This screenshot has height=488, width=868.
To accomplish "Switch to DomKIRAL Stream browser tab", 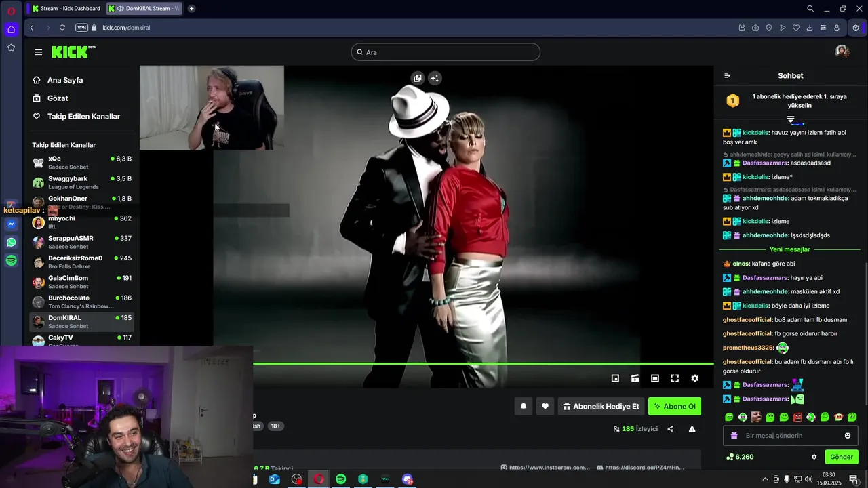I will 143,9.
